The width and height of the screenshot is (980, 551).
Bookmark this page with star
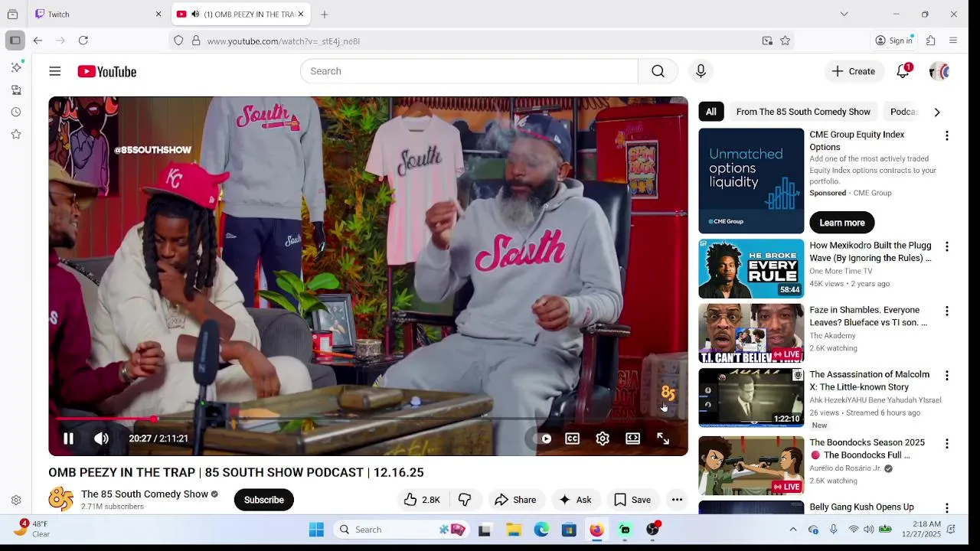(785, 41)
